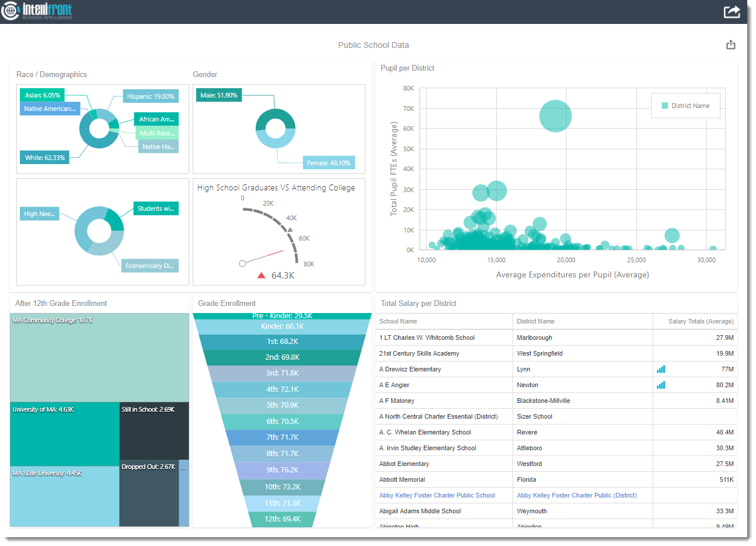Select the Female: 48.10% gender label
Viewport: 756px width, 546px height.
(329, 163)
